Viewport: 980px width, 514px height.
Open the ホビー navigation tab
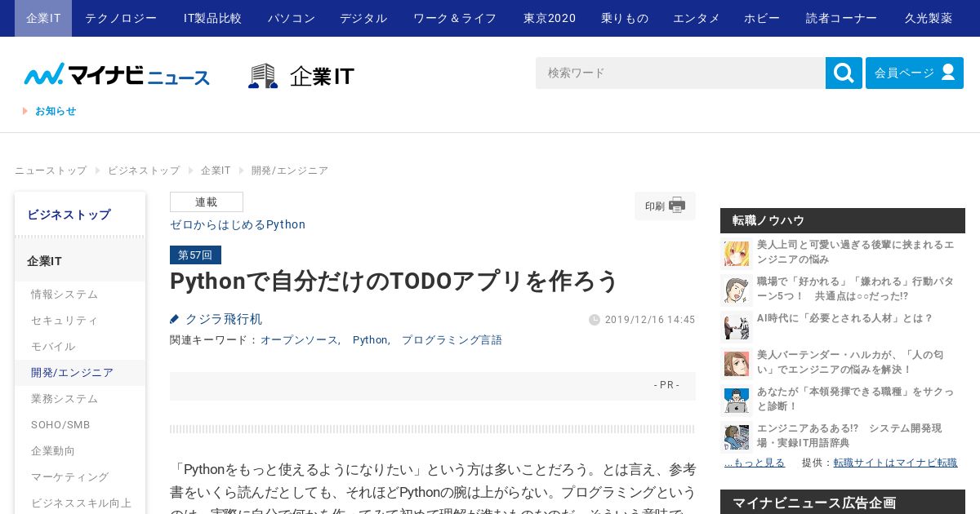pos(762,18)
